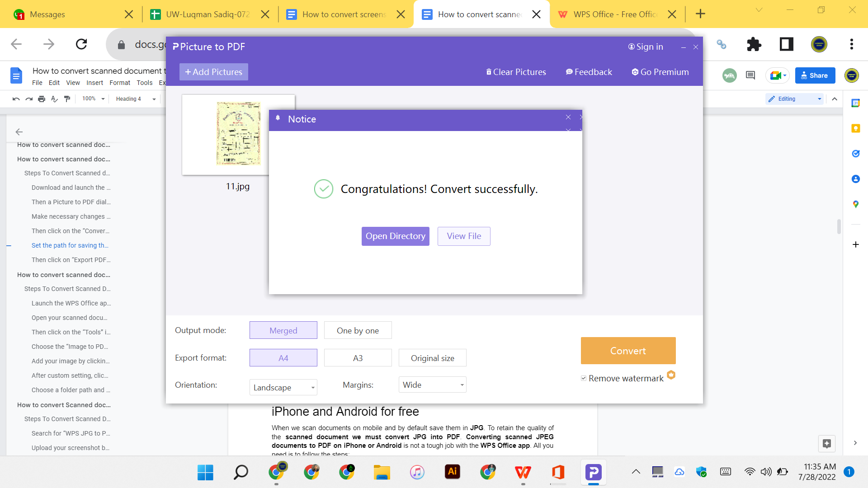Sign in to the Picture to PDF app
Viewport: 868px width, 488px height.
(x=645, y=47)
